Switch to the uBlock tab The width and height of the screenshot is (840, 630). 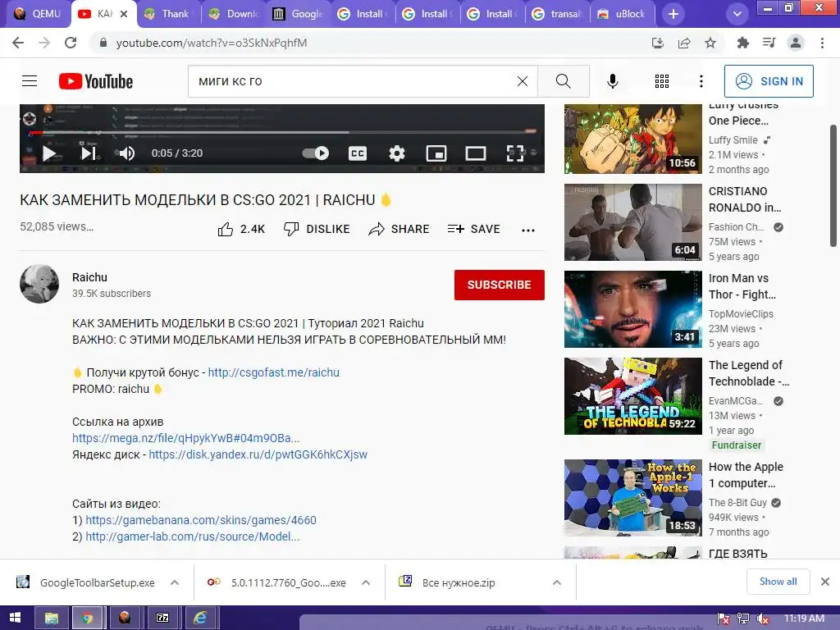click(x=623, y=14)
